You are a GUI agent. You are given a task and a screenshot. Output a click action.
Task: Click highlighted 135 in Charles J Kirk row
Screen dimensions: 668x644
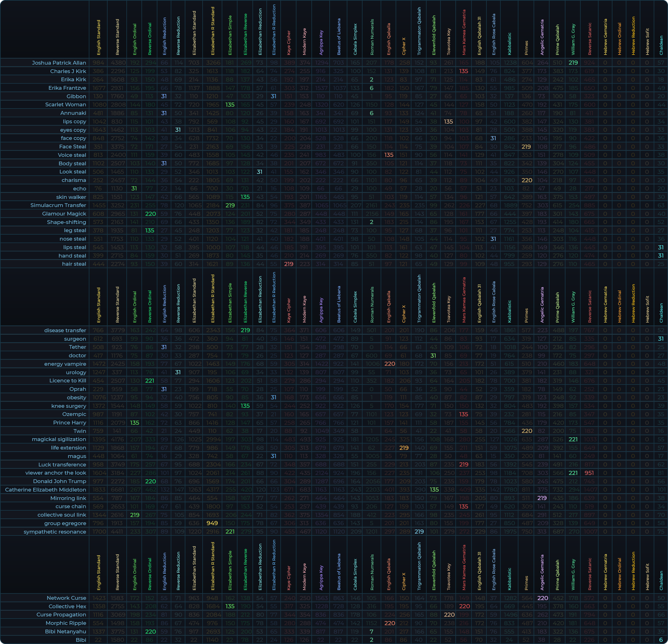click(464, 71)
